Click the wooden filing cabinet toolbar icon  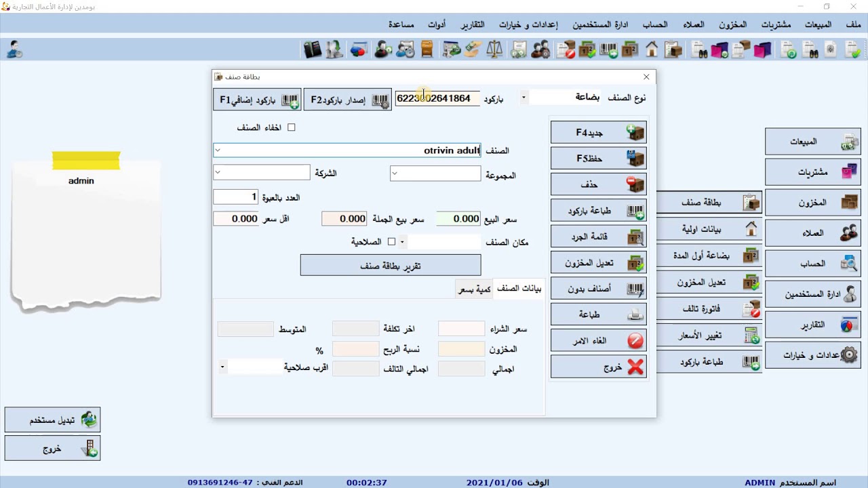pos(427,49)
